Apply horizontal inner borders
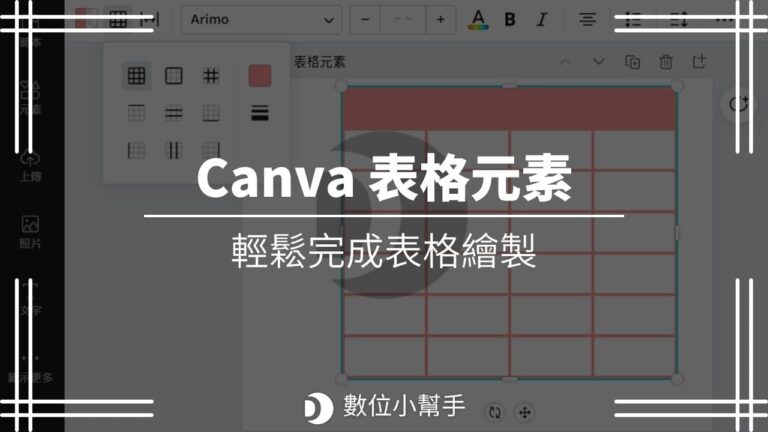 pos(174,113)
